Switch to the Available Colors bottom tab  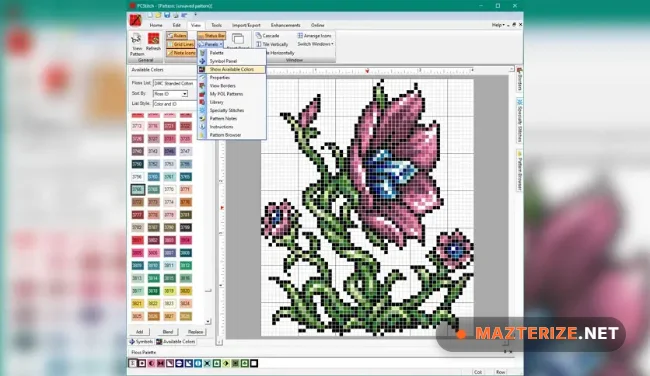pyautogui.click(x=176, y=342)
